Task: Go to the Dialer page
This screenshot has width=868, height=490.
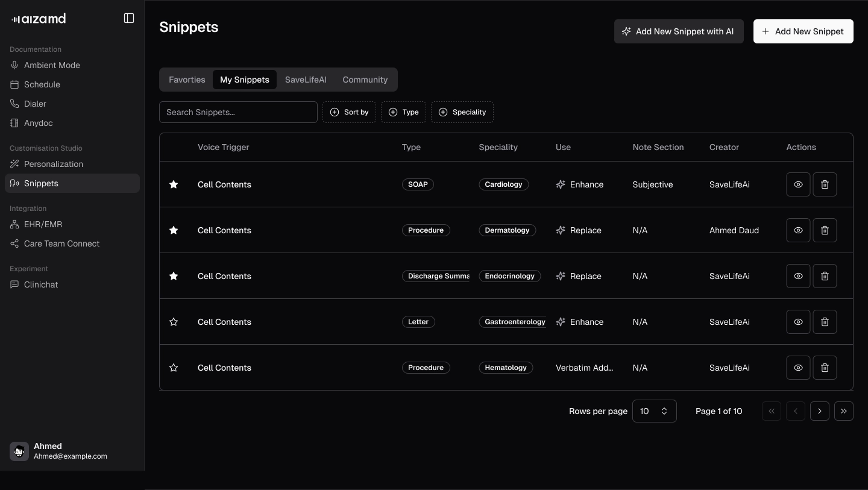Action: coord(72,104)
